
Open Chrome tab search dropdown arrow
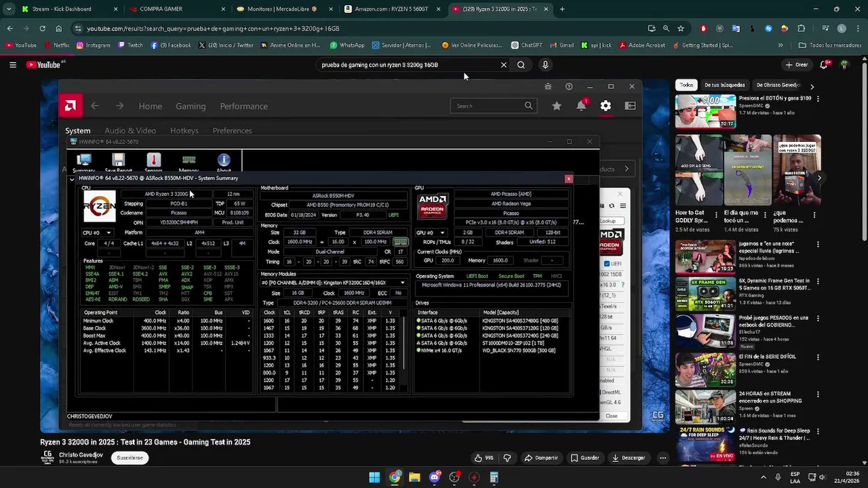click(9, 9)
